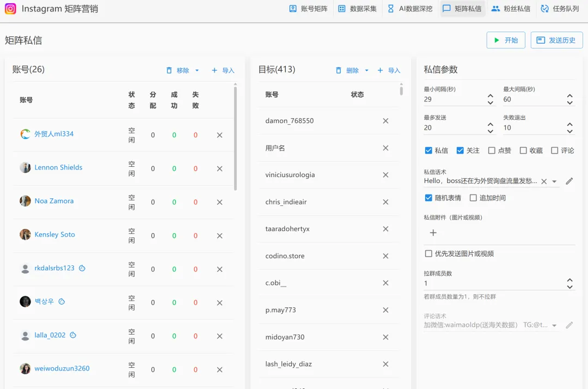Edit the 私信话术 script using the pencil icon

[569, 180]
